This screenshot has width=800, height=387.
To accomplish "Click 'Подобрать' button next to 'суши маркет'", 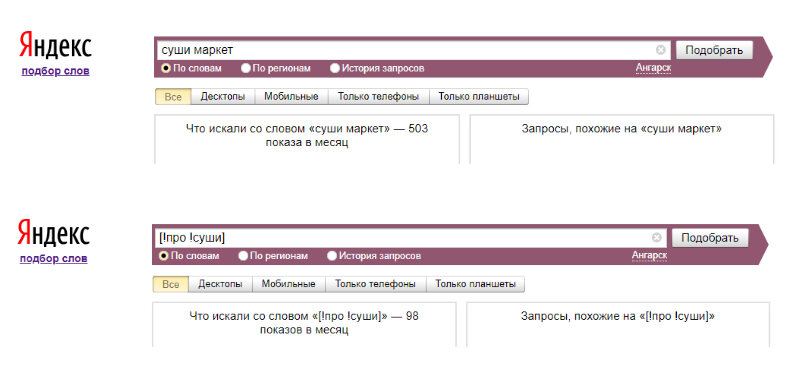I will 714,50.
